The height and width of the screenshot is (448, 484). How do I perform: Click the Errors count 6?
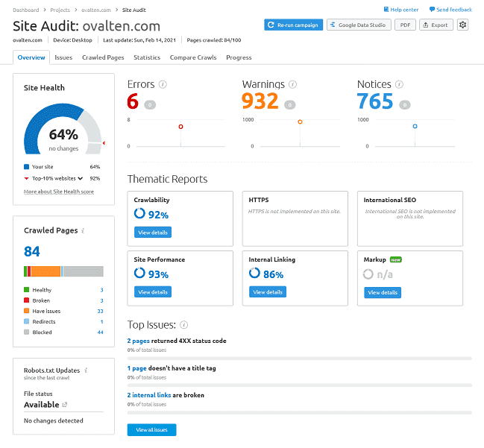(133, 101)
